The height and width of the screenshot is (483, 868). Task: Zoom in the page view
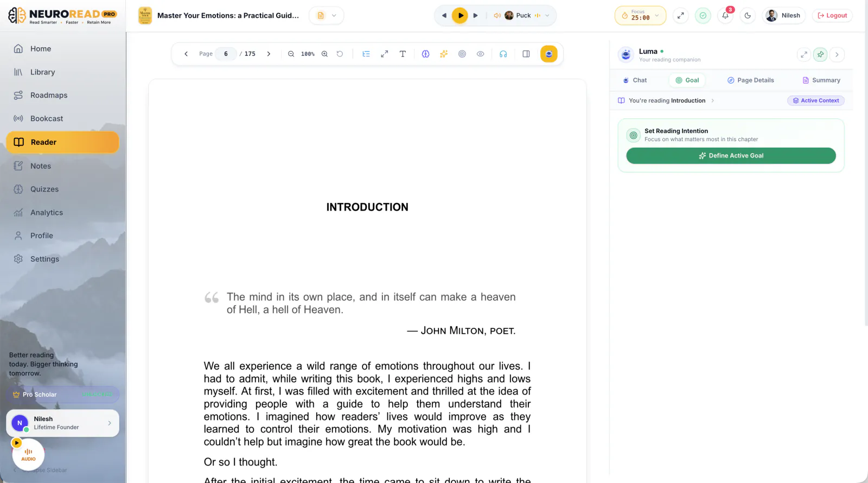pyautogui.click(x=324, y=54)
